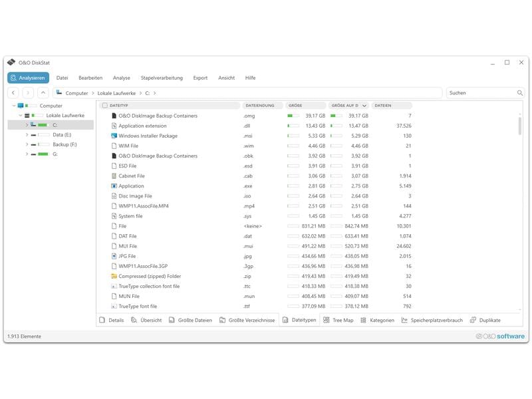This screenshot has width=532, height=399.
Task: Navigate up one level with up arrow
Action: tap(43, 92)
